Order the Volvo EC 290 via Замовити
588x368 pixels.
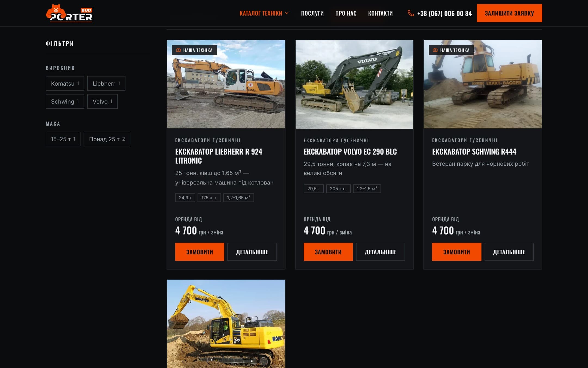click(328, 252)
